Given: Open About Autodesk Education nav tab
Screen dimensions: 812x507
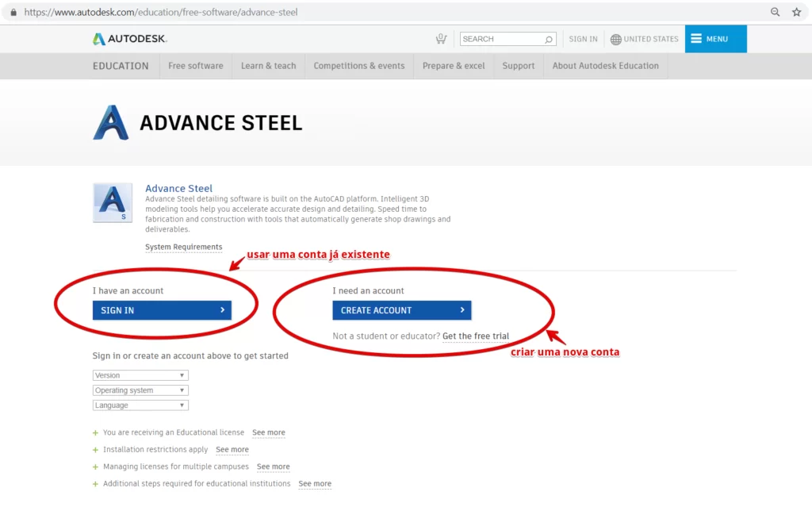Looking at the screenshot, I should 605,66.
